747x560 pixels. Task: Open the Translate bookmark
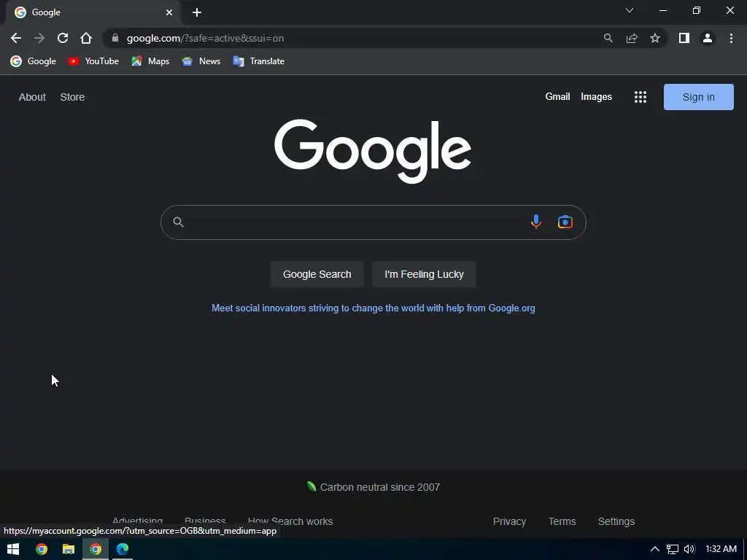click(259, 61)
